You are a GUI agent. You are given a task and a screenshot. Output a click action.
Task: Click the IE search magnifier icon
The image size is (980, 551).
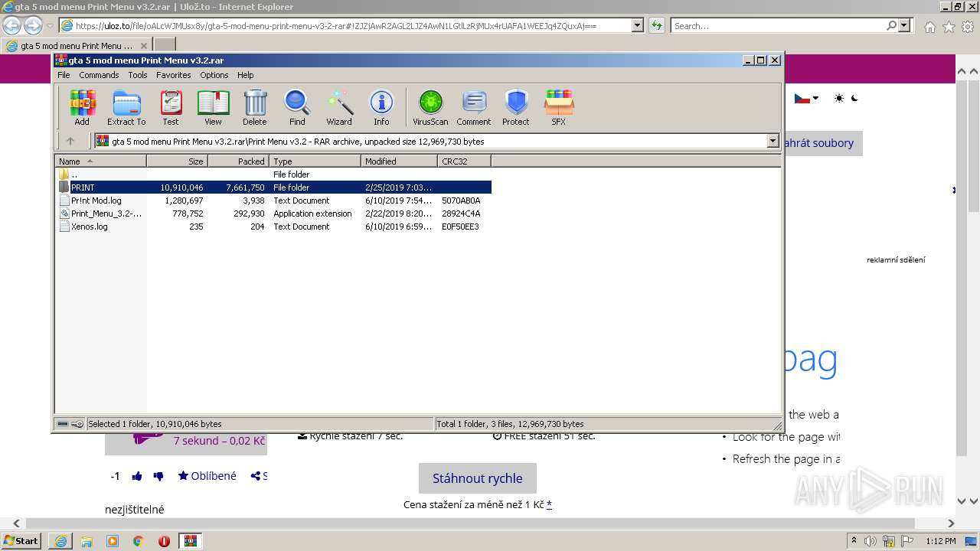coord(891,25)
